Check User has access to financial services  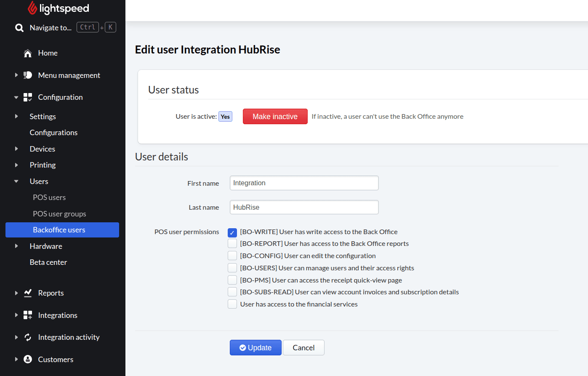click(232, 304)
